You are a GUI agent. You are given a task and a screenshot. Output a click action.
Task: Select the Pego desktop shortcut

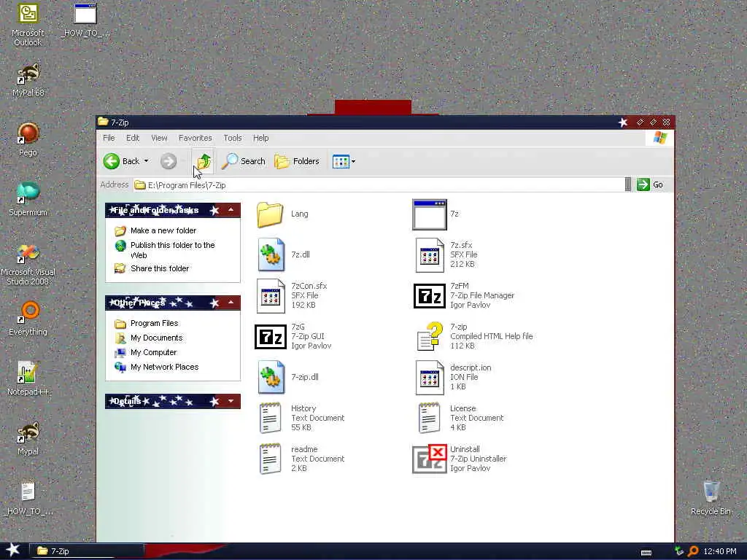28,139
